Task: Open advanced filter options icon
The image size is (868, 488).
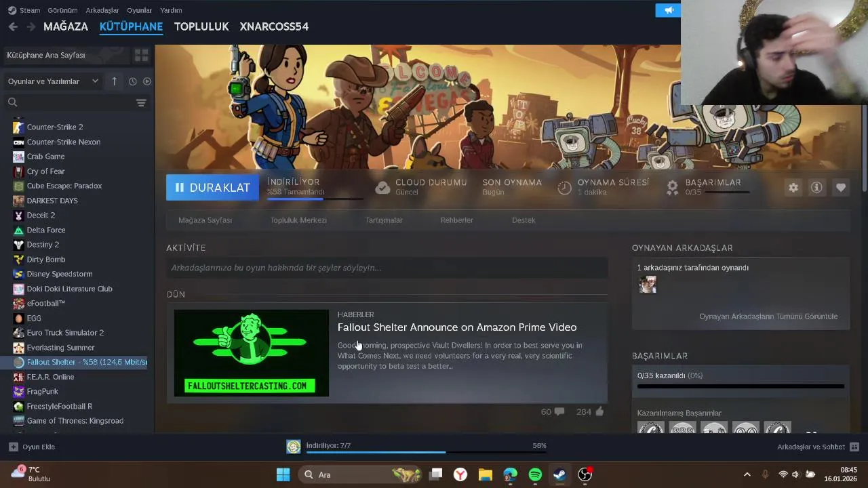Action: pos(141,102)
